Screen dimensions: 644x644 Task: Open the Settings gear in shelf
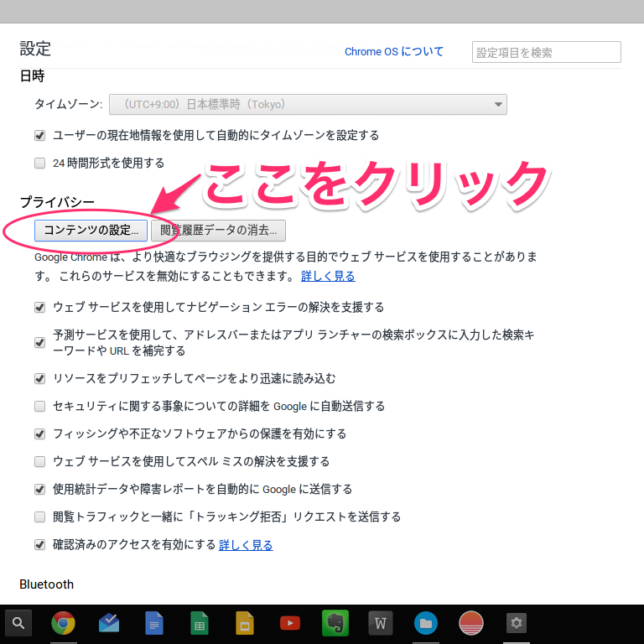coord(517,623)
